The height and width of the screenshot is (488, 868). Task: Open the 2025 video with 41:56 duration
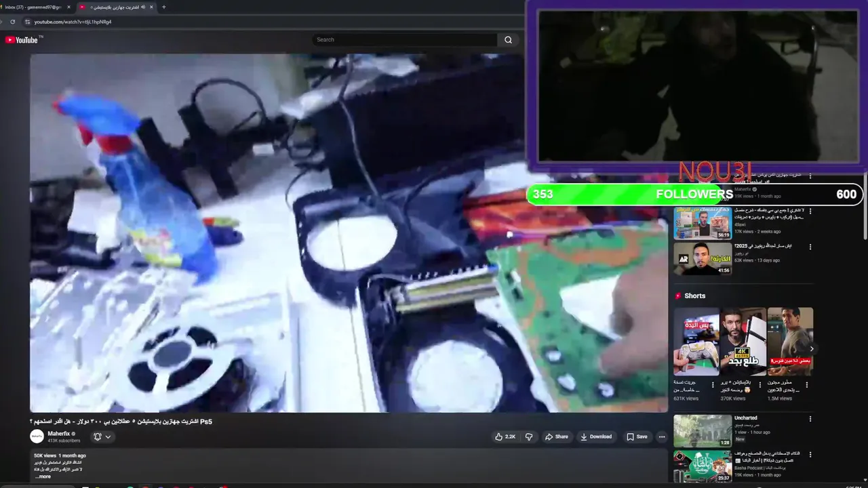tap(703, 258)
